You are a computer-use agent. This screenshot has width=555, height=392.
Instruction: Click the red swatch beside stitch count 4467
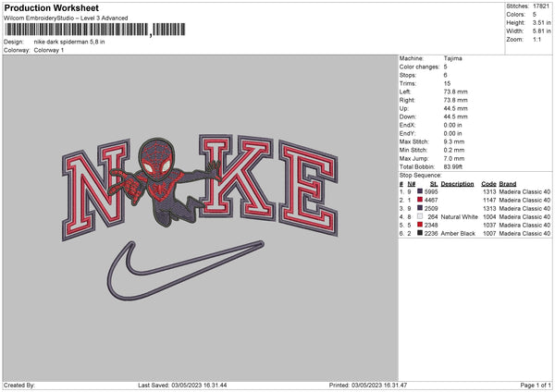click(420, 200)
